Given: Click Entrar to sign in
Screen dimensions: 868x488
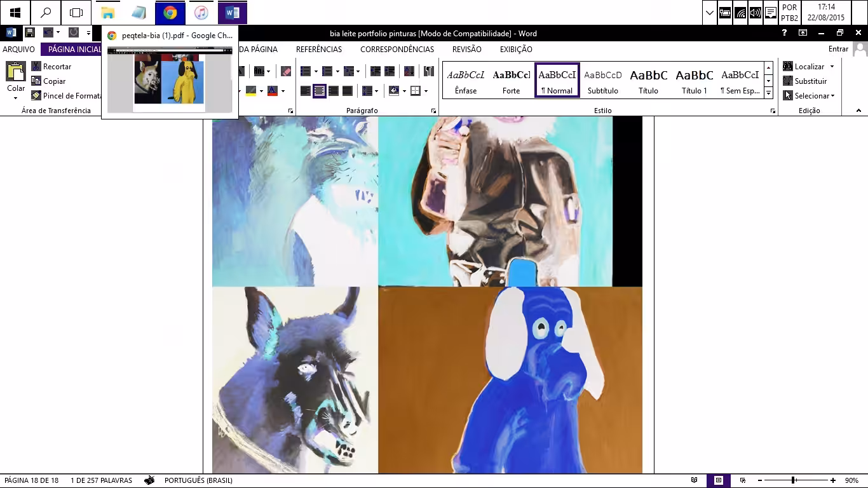Looking at the screenshot, I should tap(838, 49).
